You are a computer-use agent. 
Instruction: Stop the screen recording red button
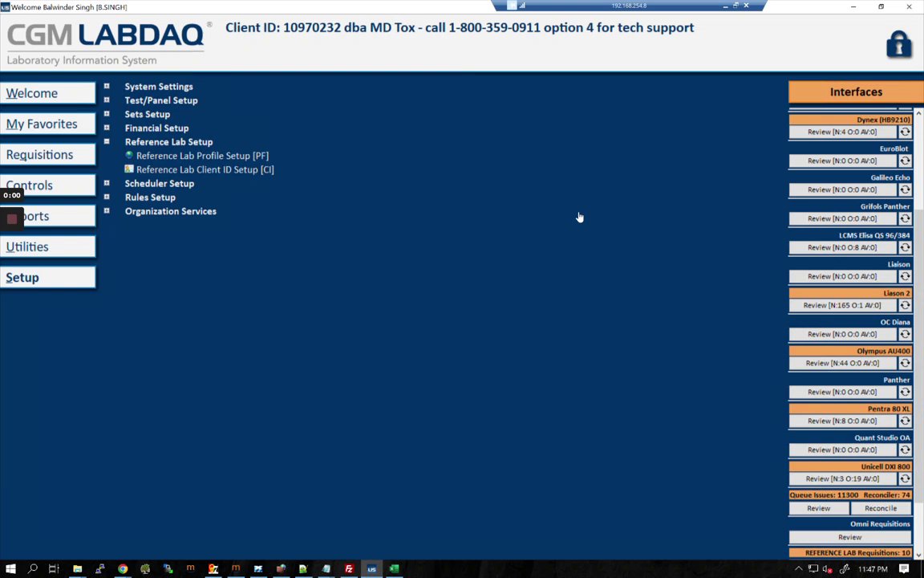point(12,219)
